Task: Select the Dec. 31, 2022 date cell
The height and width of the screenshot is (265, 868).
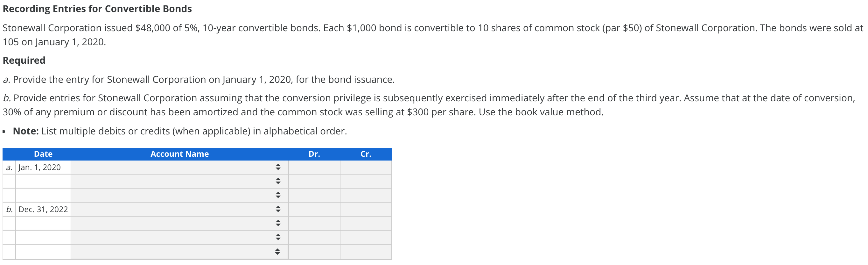Action: pos(43,209)
